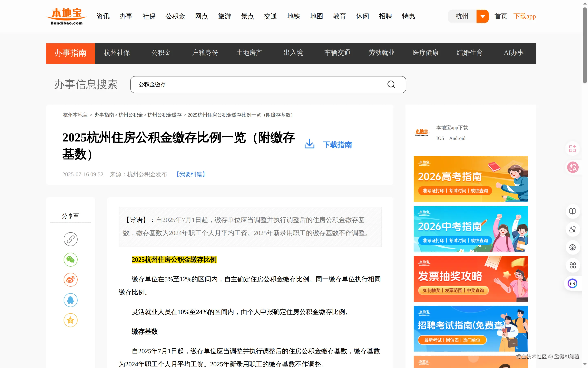Open the 地铁 top menu
Viewport: 588px width, 368px height.
293,16
